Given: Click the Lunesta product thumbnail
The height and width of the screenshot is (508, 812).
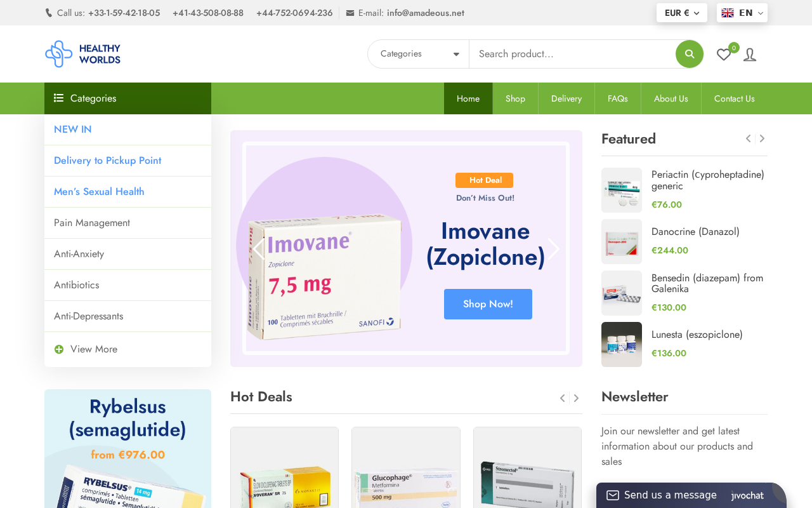Looking at the screenshot, I should click(622, 344).
